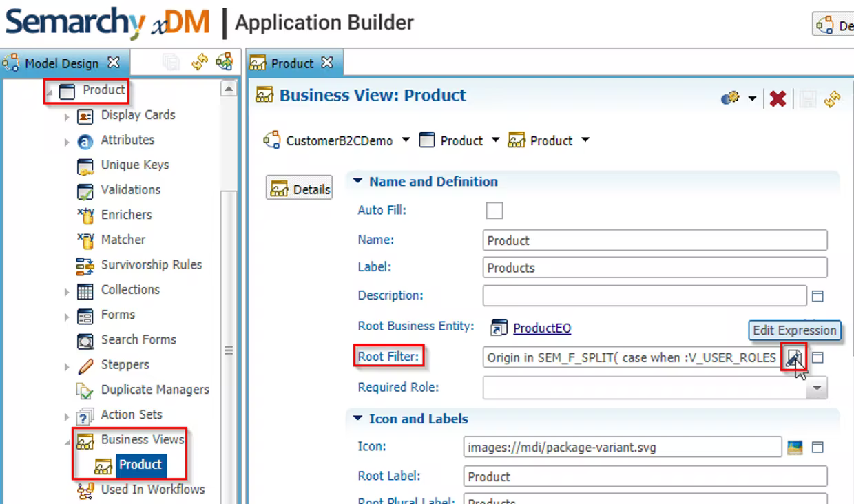This screenshot has height=504, width=854.
Task: Close the Model Design view tab
Action: (114, 63)
